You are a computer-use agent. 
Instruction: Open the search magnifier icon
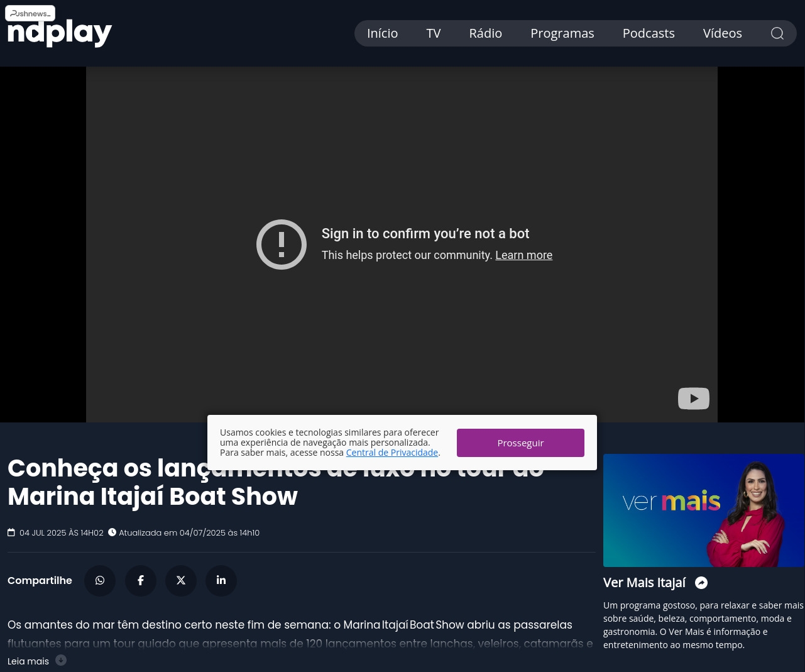coord(777,33)
